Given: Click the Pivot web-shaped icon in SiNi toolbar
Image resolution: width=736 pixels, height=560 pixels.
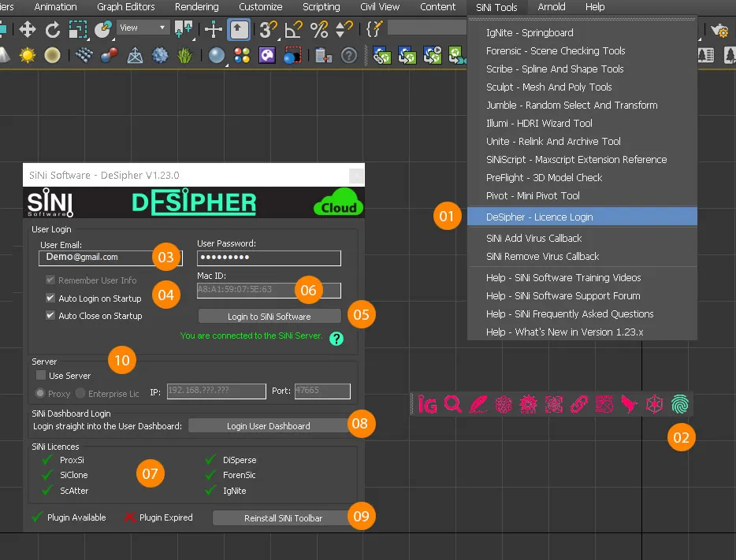Looking at the screenshot, I should (x=654, y=404).
